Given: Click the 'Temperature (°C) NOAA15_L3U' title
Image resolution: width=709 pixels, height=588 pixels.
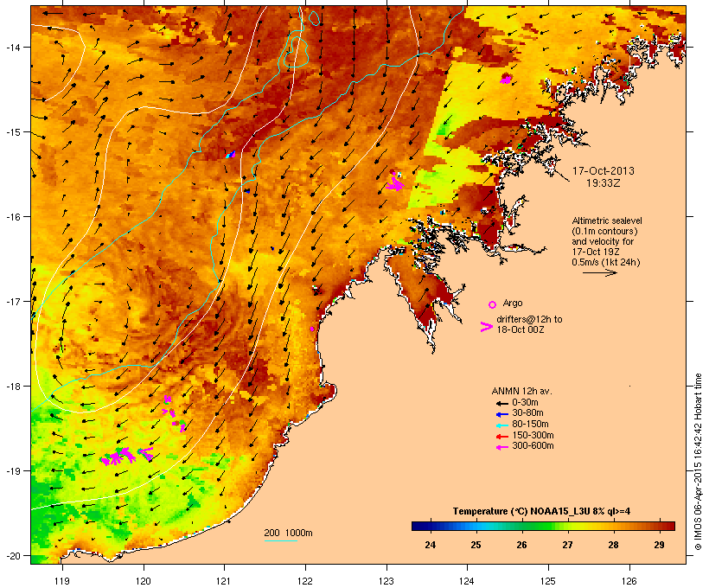Looking at the screenshot, I should pos(521,511).
